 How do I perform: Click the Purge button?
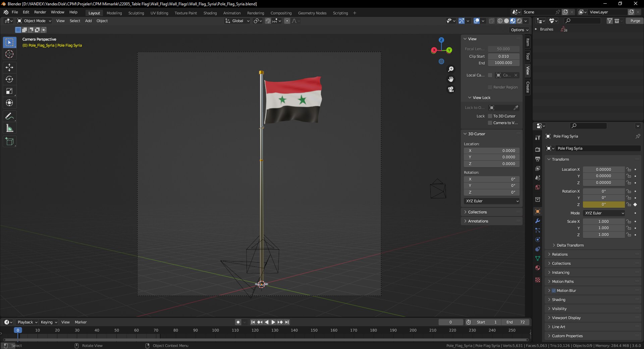(635, 21)
